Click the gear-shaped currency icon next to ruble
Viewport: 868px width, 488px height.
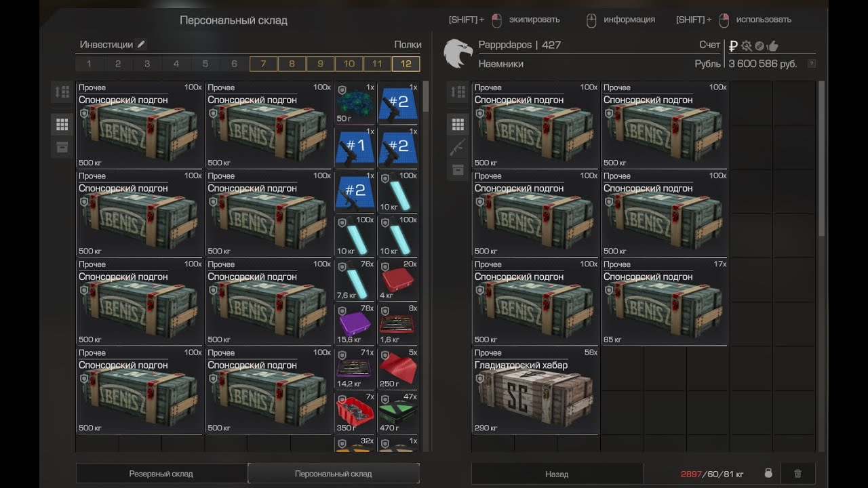point(747,46)
